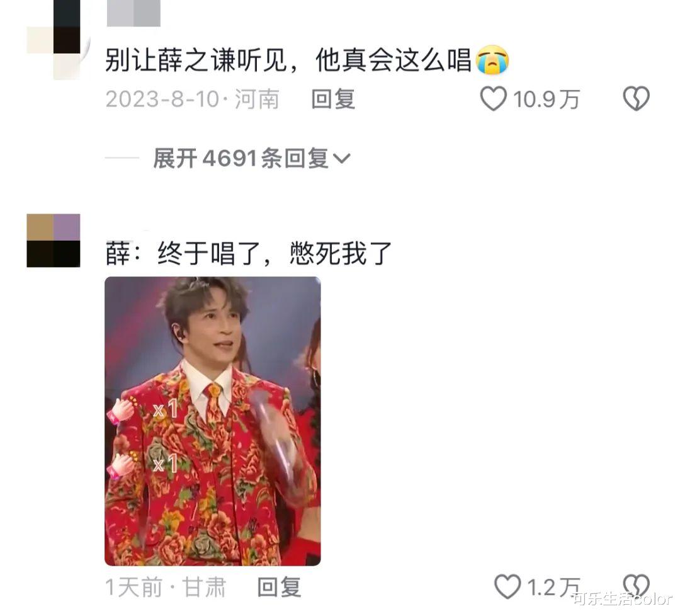Tap the crying emoji in first comment
Image resolution: width=680 pixels, height=616 pixels.
click(492, 60)
